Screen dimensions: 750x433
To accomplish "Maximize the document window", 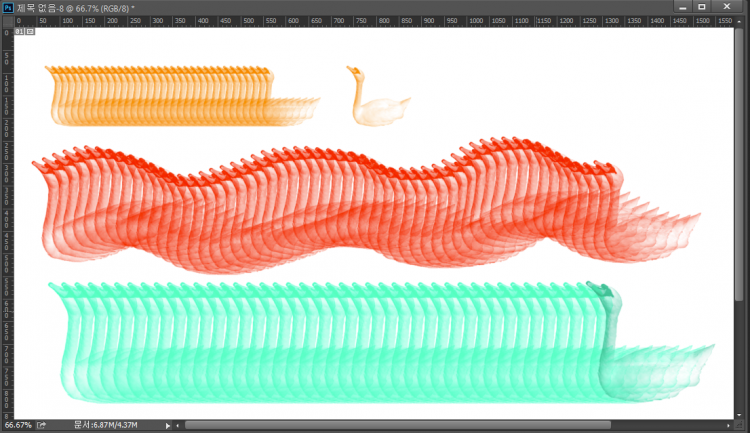I will 702,7.
